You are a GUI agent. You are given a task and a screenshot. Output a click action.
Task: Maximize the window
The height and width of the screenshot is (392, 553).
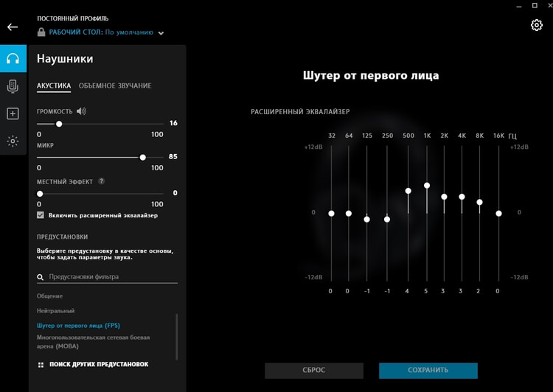point(535,5)
